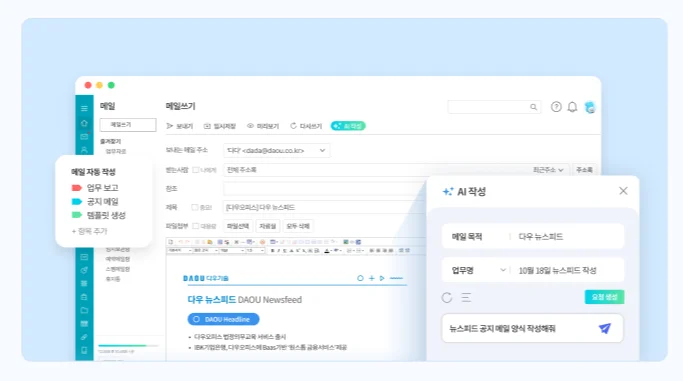Open notifications bell icon
The image size is (683, 381).
pos(572,107)
